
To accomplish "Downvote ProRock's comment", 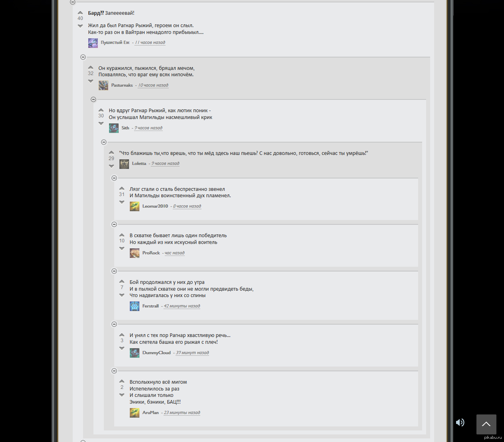I will [x=122, y=248].
